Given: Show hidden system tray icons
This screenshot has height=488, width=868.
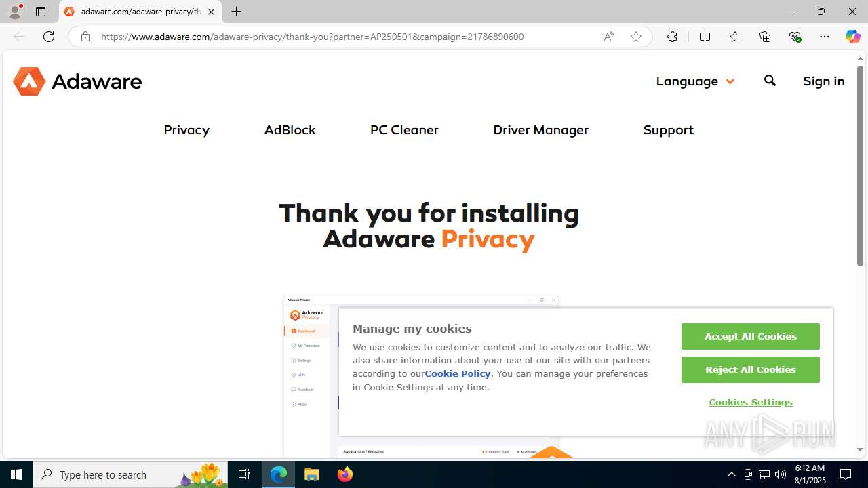Looking at the screenshot, I should (731, 474).
